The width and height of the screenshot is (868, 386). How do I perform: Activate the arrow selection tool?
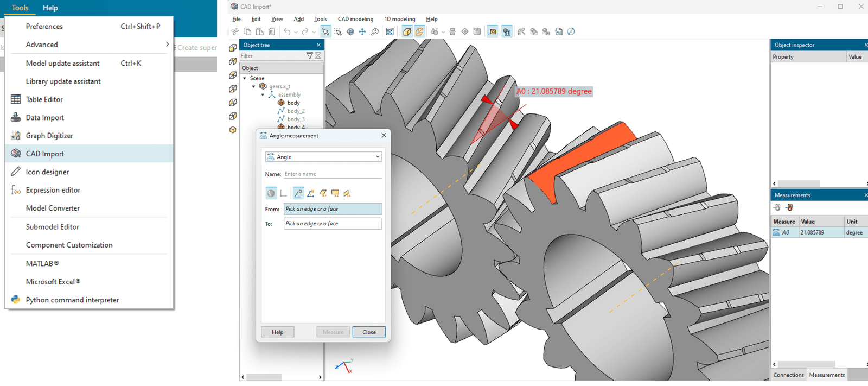(325, 31)
